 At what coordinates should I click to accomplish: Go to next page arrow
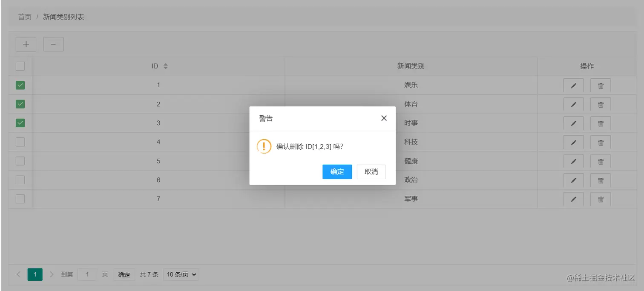(x=52, y=274)
